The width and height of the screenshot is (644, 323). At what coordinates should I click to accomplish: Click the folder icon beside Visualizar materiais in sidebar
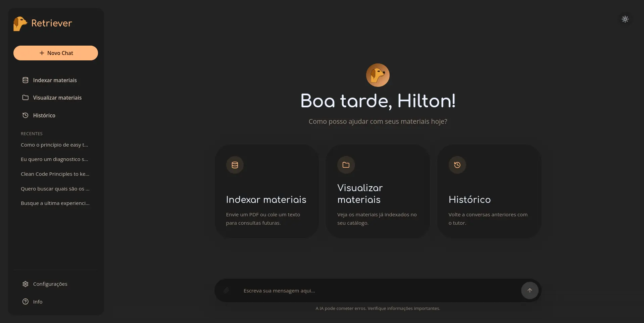click(x=26, y=98)
